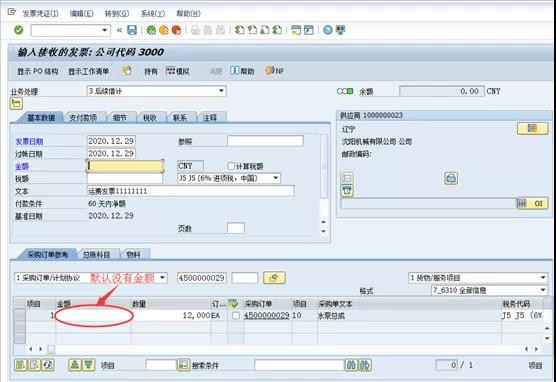
Task: Open the 编辑 menu
Action: point(82,13)
